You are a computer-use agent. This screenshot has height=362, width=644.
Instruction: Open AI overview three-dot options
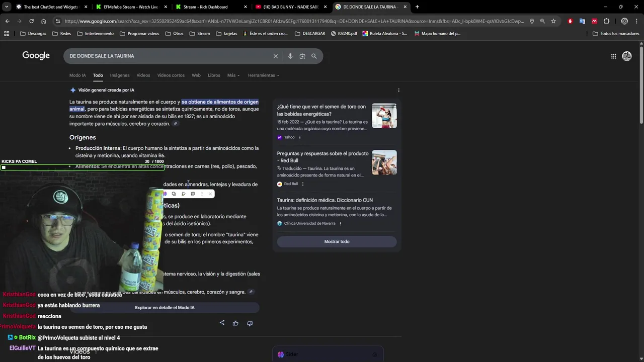(x=398, y=90)
